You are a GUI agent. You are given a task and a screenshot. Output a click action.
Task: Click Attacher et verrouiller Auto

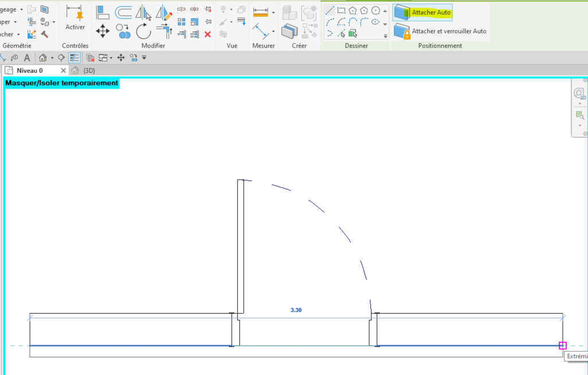click(440, 32)
